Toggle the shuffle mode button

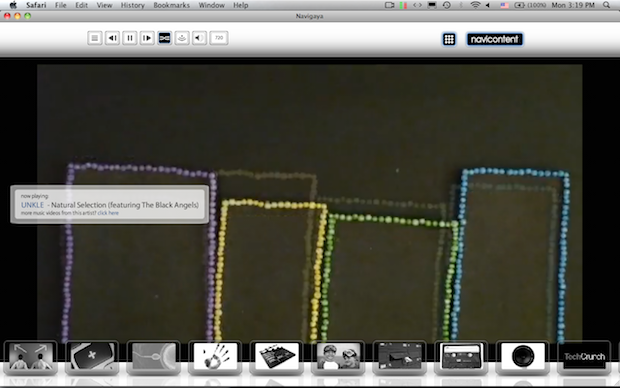click(x=164, y=38)
